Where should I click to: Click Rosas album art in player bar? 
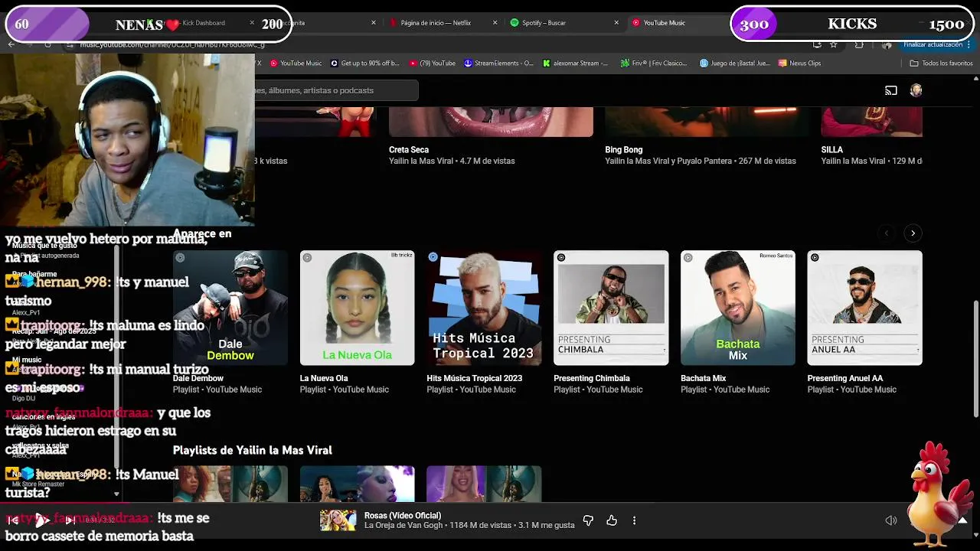[x=338, y=520]
